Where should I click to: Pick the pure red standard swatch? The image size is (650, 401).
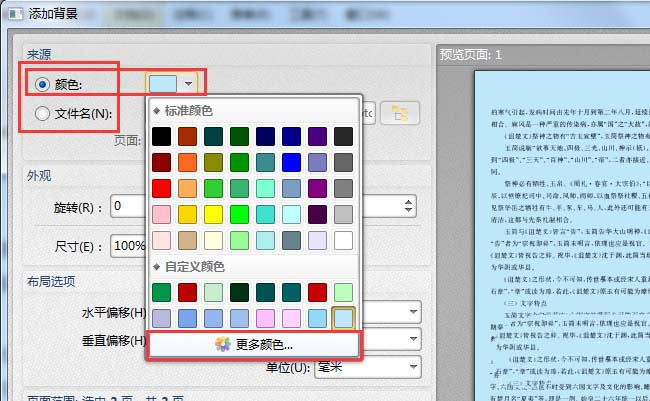pyautogui.click(x=161, y=188)
